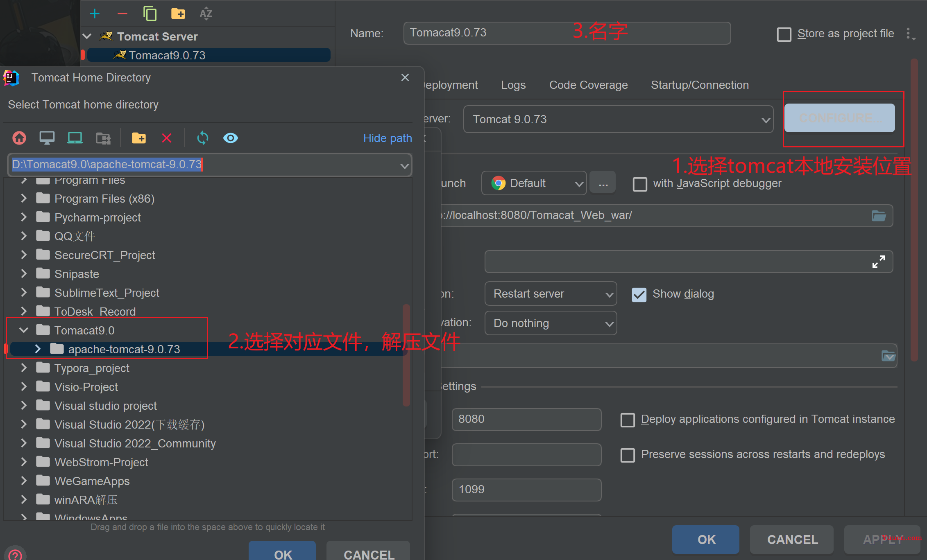The width and height of the screenshot is (927, 560).
Task: Click the JMX port 1099 field
Action: click(x=526, y=490)
